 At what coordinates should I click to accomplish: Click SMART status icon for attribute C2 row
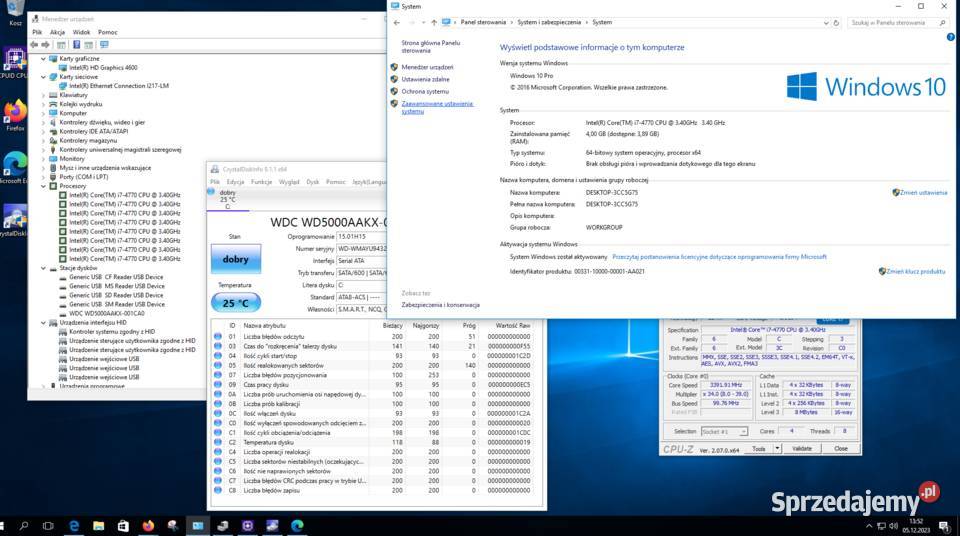[217, 442]
